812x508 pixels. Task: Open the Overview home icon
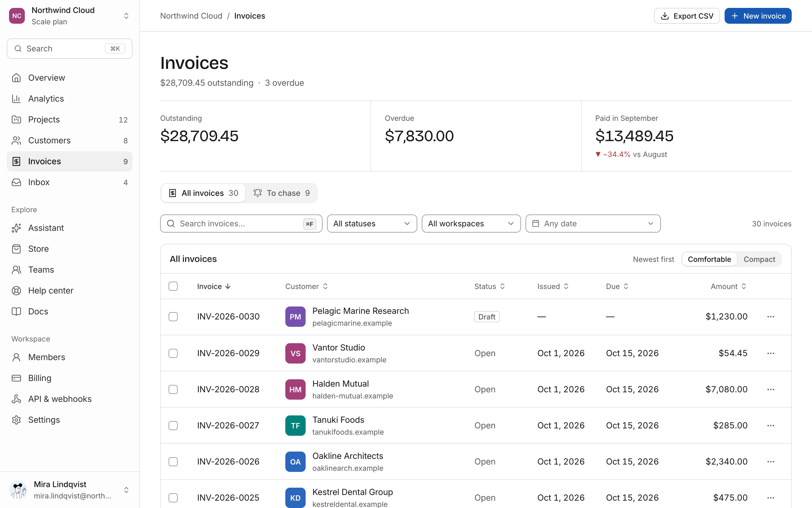(x=16, y=78)
